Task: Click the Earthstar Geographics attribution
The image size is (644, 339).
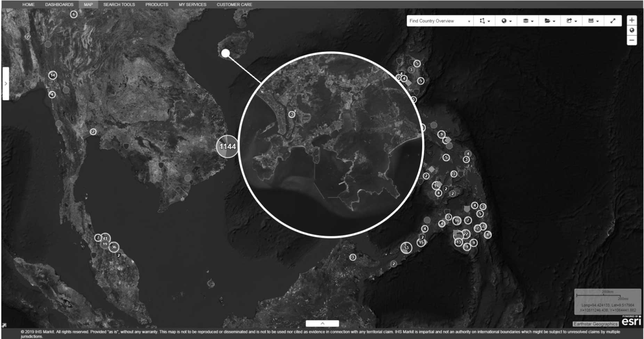Action: tap(595, 324)
